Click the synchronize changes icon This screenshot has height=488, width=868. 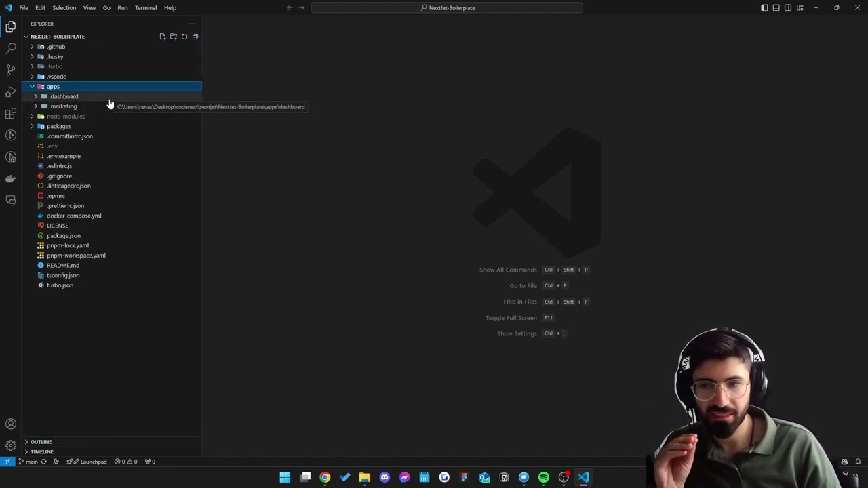(43, 462)
